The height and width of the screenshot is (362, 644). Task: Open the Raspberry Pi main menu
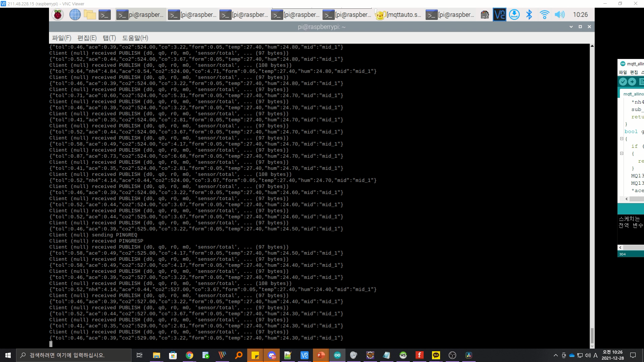[58, 15]
